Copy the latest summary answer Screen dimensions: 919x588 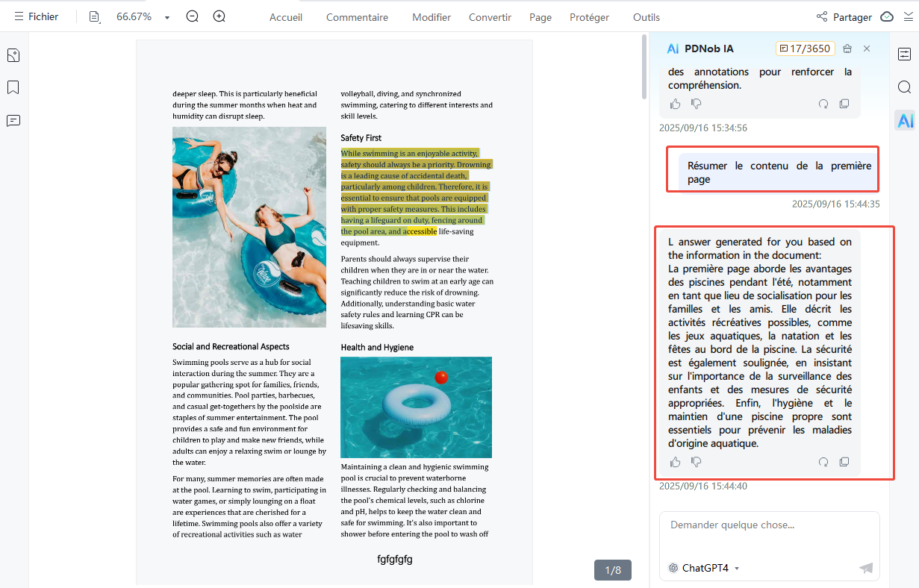click(x=844, y=462)
